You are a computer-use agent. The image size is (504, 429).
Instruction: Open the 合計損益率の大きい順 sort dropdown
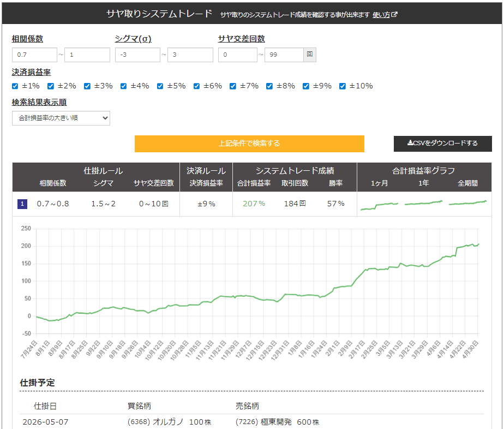(61, 118)
